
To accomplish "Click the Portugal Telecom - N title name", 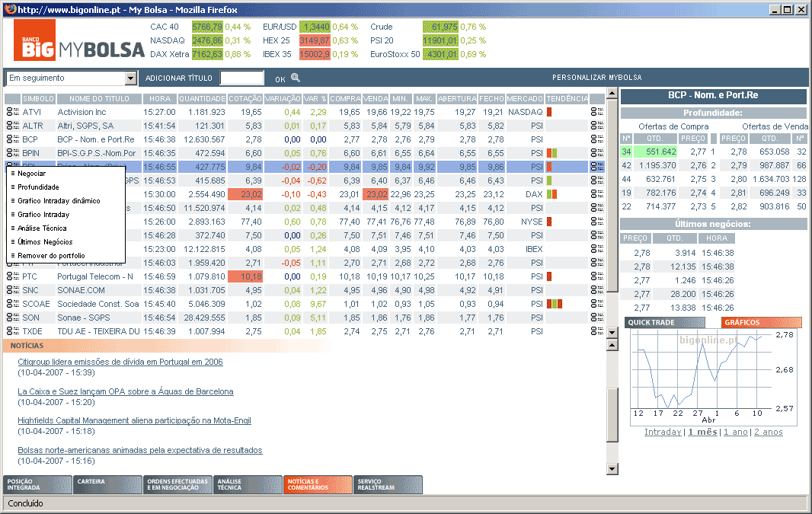I will click(95, 276).
